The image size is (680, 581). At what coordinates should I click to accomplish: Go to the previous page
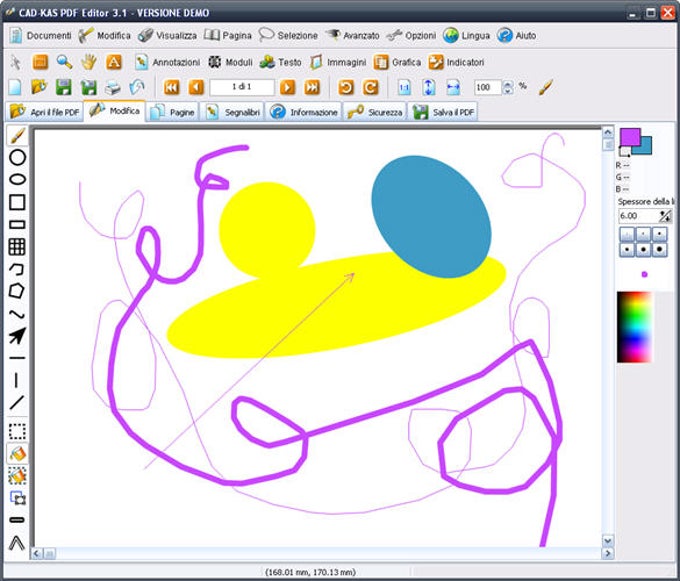point(196,87)
